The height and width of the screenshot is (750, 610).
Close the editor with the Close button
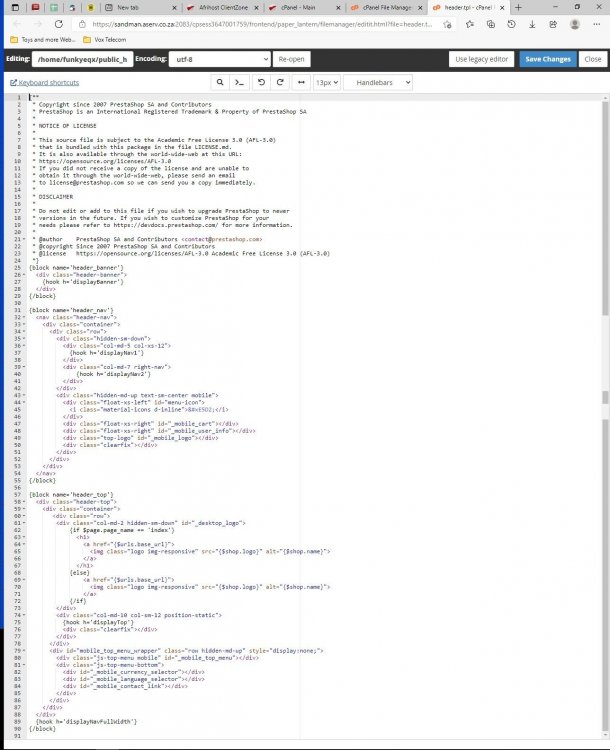tap(593, 59)
